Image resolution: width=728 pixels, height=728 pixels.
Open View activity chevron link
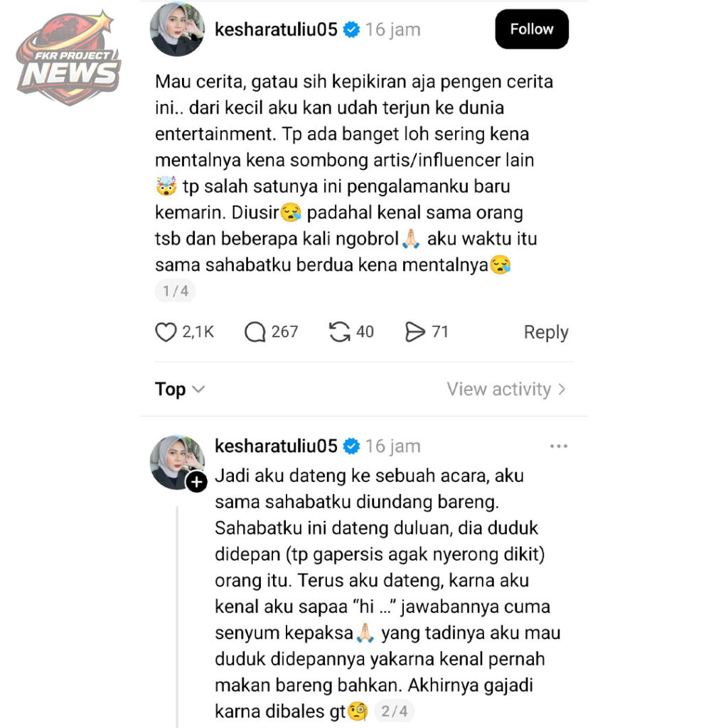(x=506, y=389)
